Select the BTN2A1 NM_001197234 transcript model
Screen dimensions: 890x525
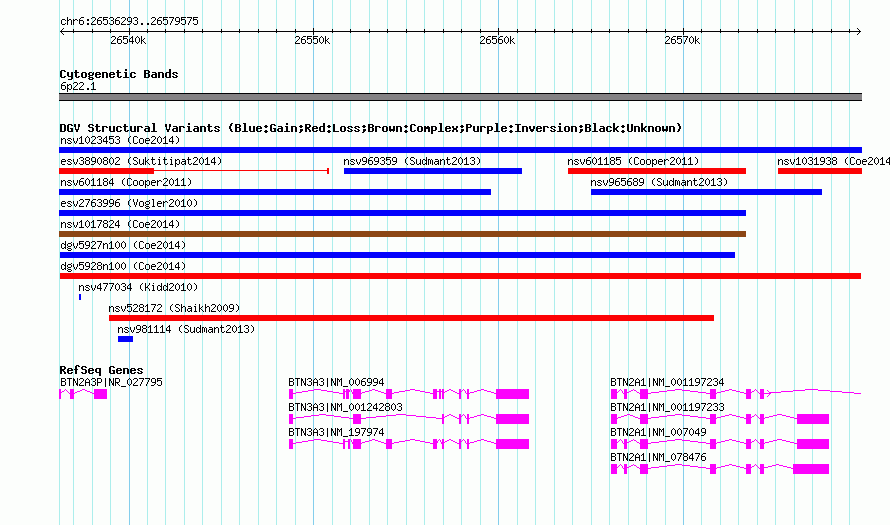(736, 394)
